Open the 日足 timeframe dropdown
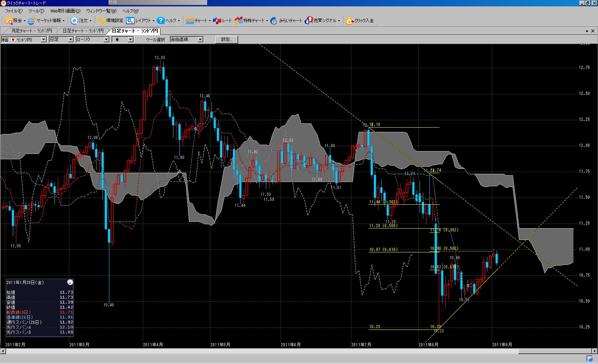 [x=70, y=39]
